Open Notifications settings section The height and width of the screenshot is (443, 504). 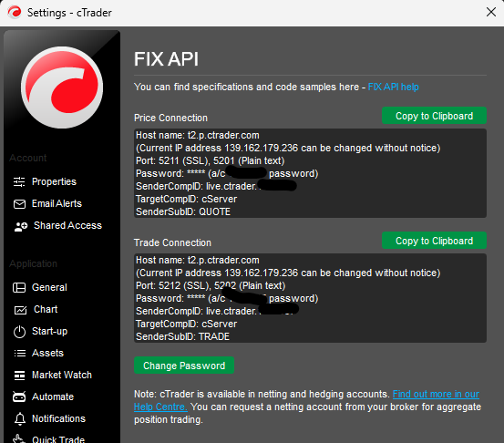pos(59,418)
